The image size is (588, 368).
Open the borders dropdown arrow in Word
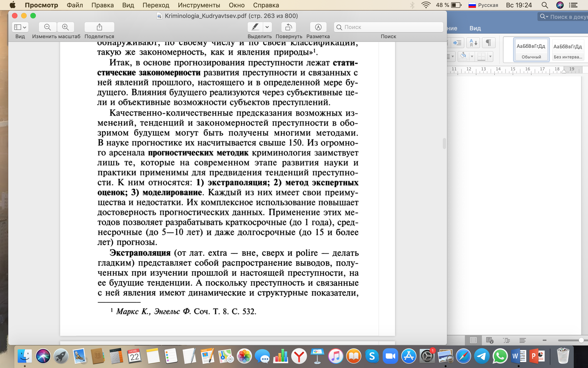coord(490,57)
